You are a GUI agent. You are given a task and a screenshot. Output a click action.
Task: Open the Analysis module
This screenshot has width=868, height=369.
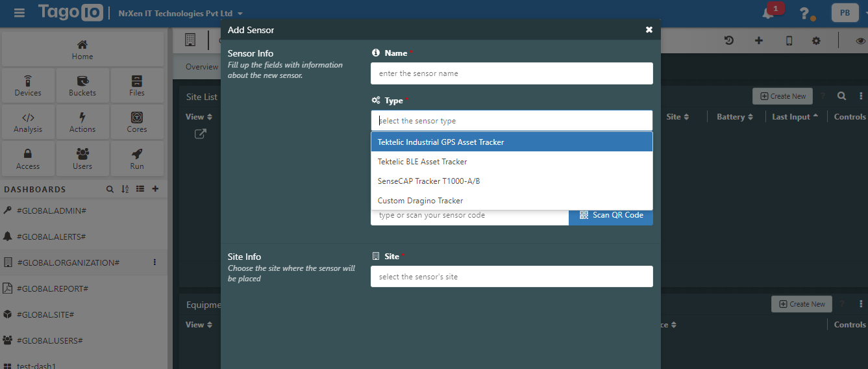pyautogui.click(x=28, y=123)
